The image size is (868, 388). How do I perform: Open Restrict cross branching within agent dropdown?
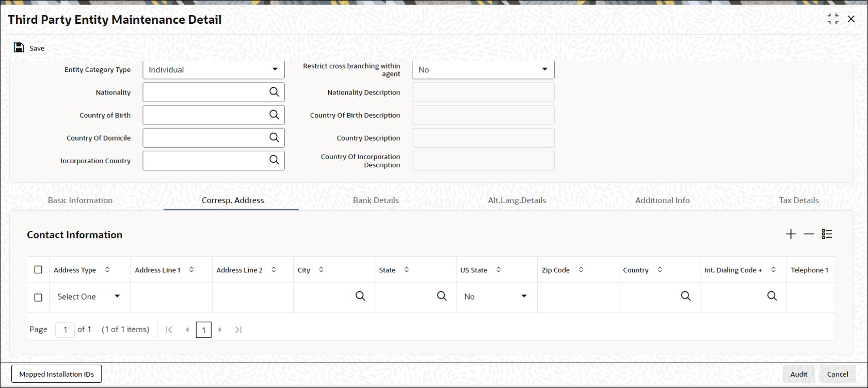click(x=483, y=70)
